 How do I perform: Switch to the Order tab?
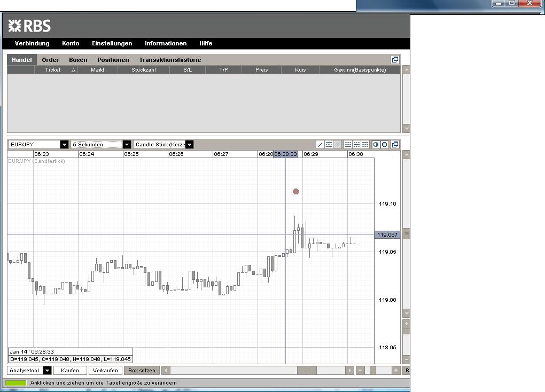[50, 60]
